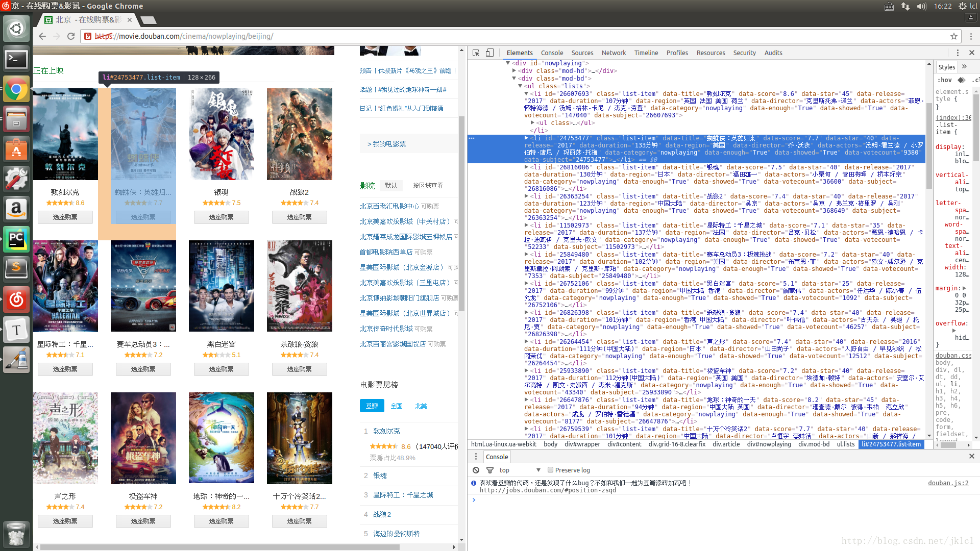Reload the Douban page

(x=71, y=36)
